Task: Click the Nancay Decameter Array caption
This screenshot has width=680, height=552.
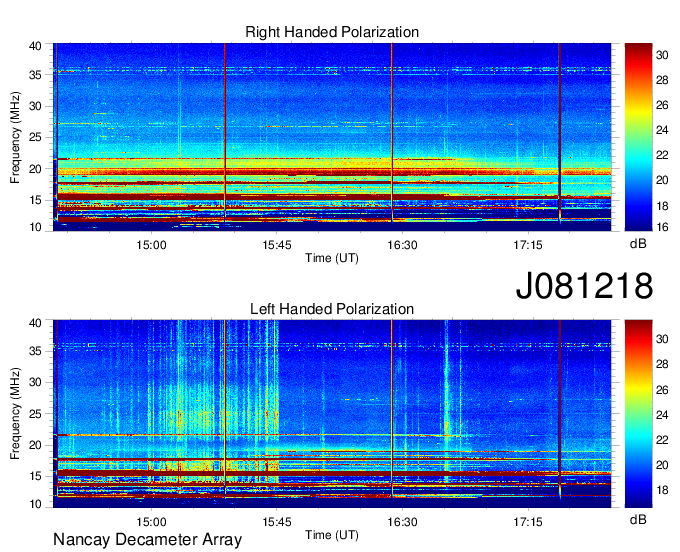Action: coord(147,540)
